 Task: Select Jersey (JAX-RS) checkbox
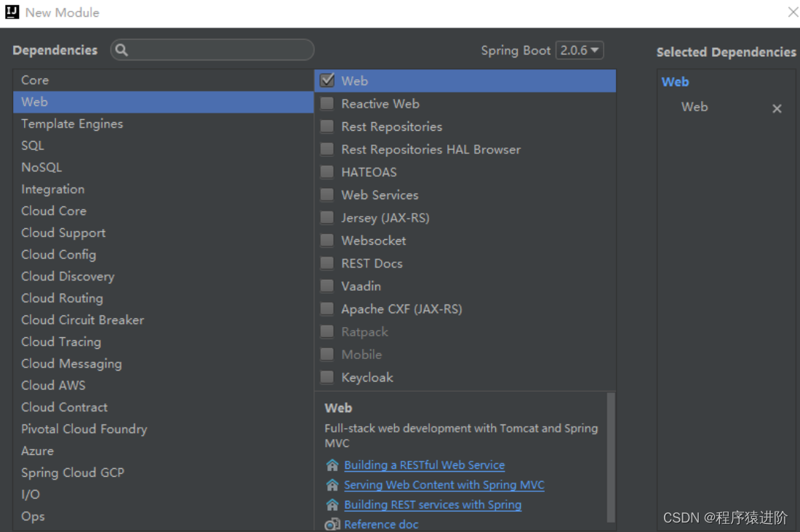coord(327,217)
